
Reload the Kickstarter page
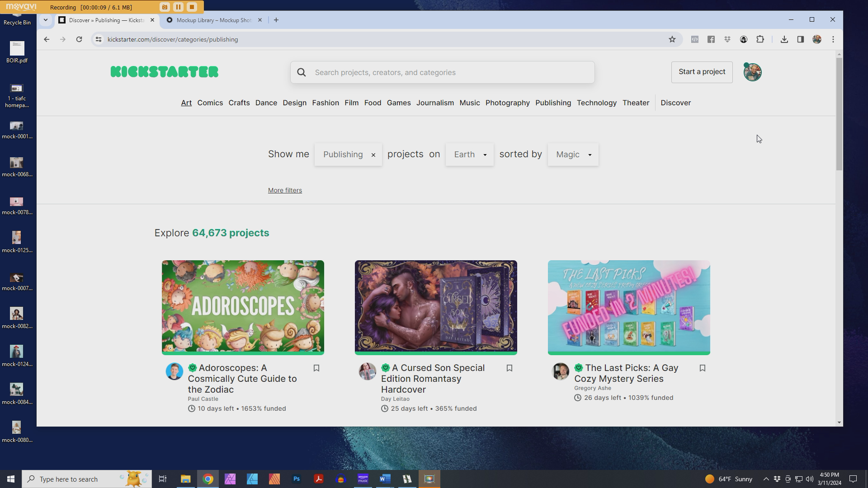pos(79,39)
